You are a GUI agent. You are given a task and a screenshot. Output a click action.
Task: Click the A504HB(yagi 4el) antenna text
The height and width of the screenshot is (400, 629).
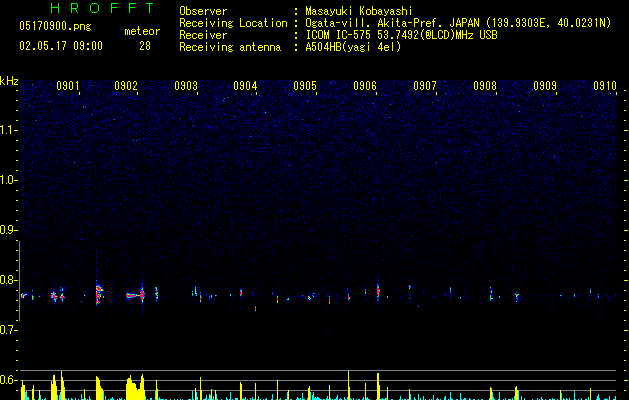point(353,47)
